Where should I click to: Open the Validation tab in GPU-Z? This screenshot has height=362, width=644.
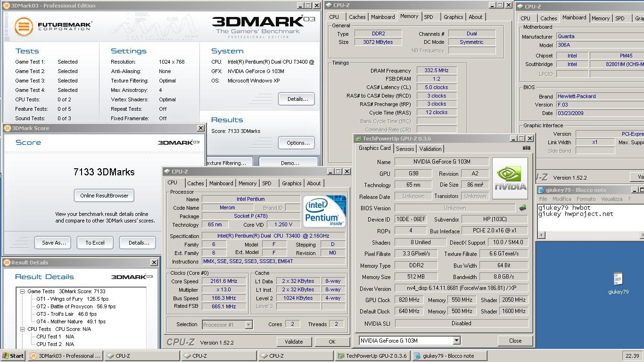click(x=430, y=149)
